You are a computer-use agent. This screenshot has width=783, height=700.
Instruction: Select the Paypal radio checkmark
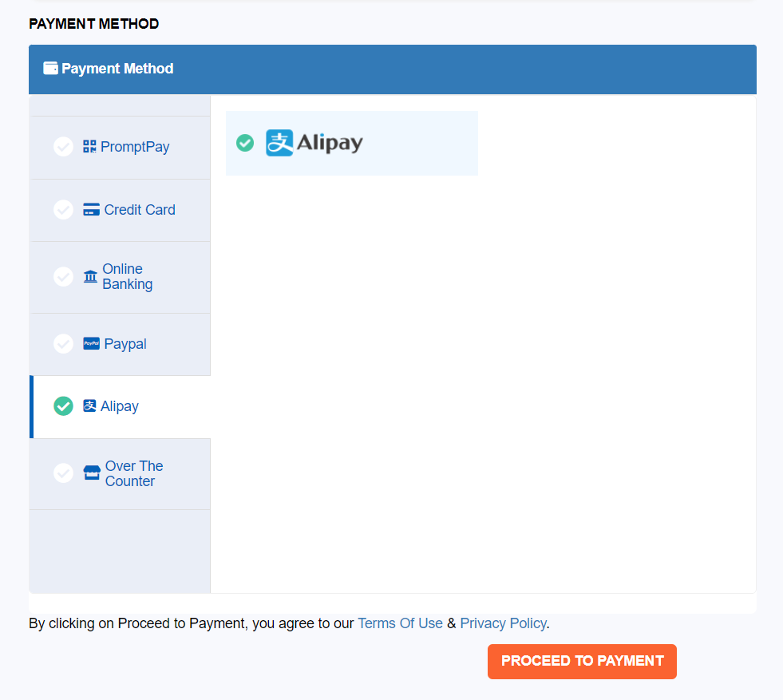[63, 343]
